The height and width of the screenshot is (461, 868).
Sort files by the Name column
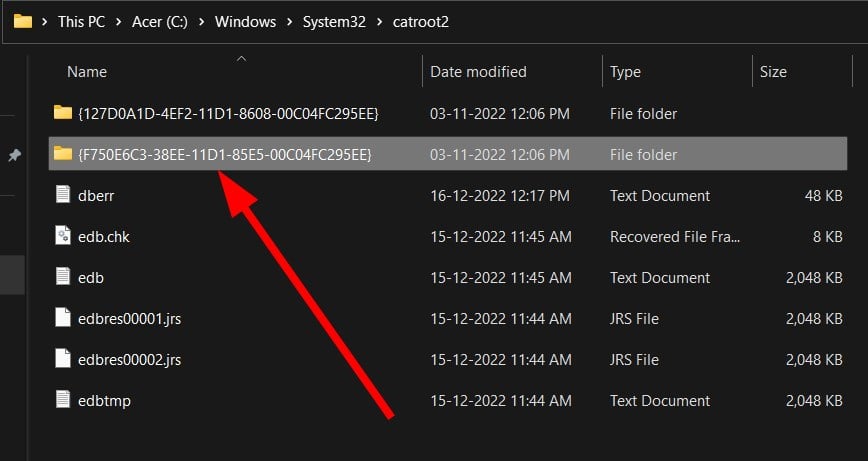point(86,72)
